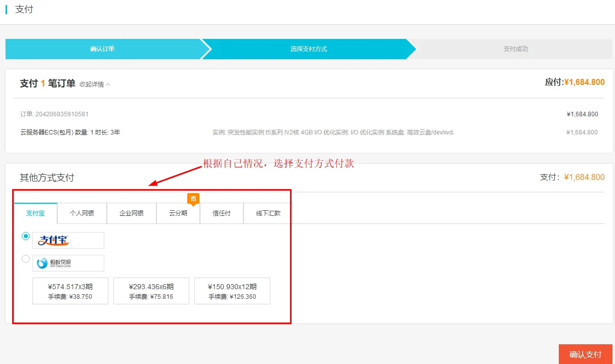
Task: Click the 选择支付方式 step
Action: (309, 49)
